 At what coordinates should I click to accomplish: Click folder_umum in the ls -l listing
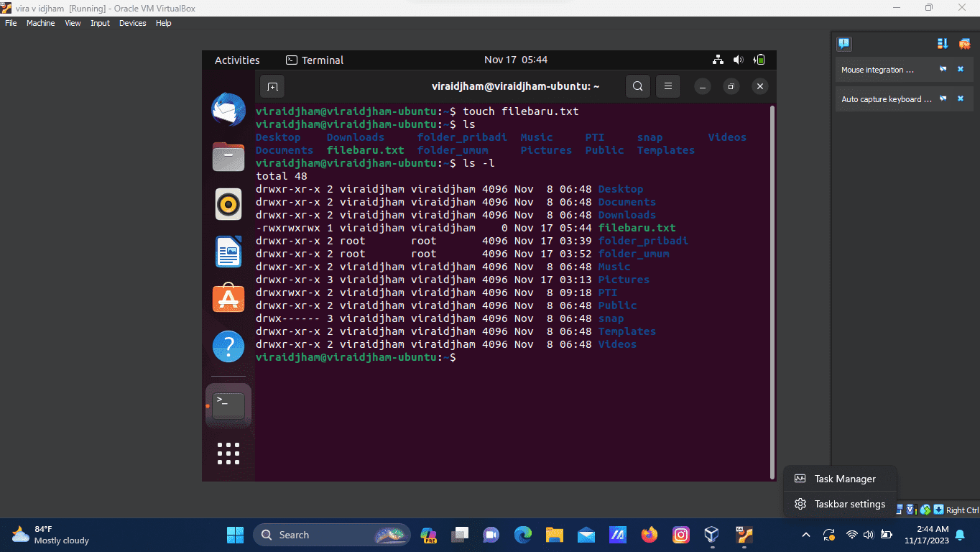pos(634,254)
